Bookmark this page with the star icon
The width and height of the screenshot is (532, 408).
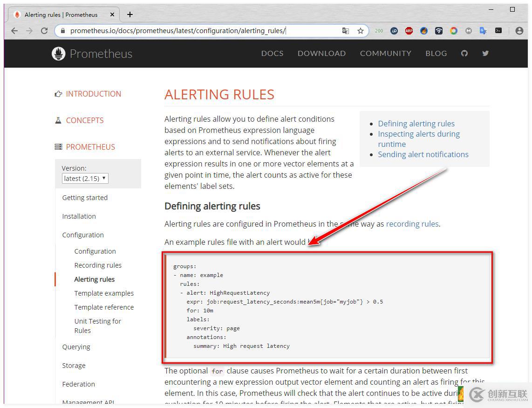360,31
